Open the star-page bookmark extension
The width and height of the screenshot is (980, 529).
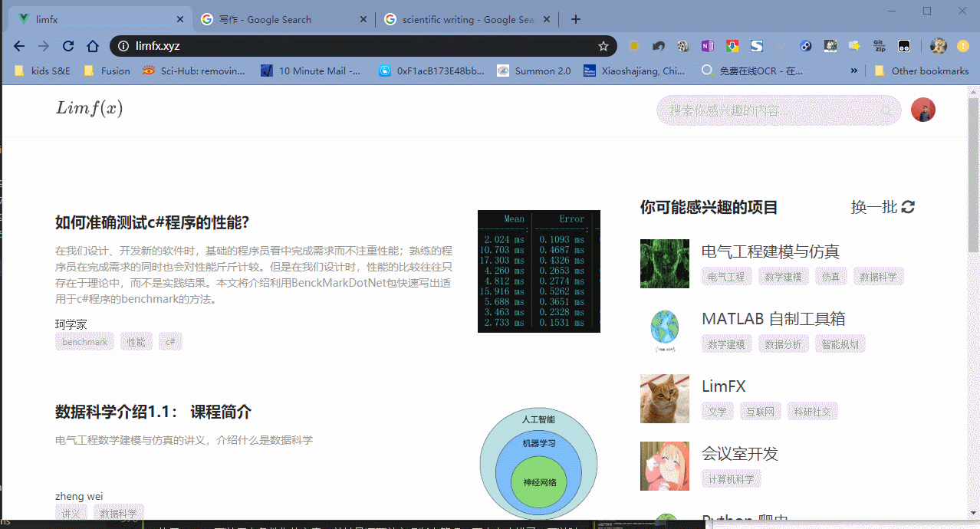pos(854,46)
